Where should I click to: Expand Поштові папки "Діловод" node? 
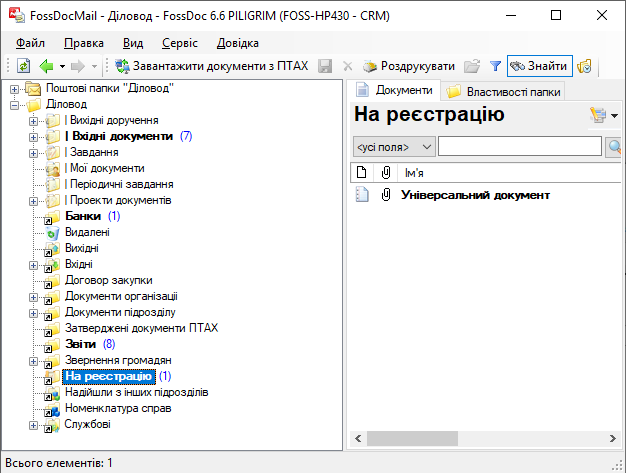coord(14,89)
